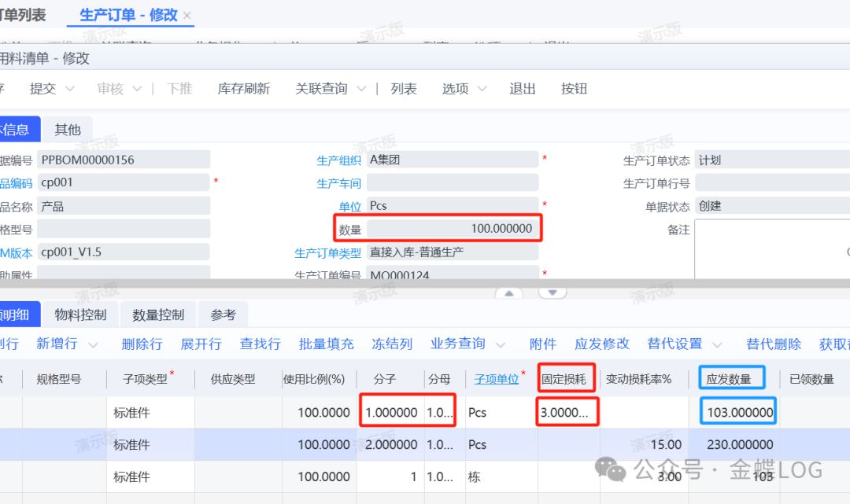Screen dimensions: 850x504
Task: Close the 生产订单 - 修改 tab
Action: 187,16
